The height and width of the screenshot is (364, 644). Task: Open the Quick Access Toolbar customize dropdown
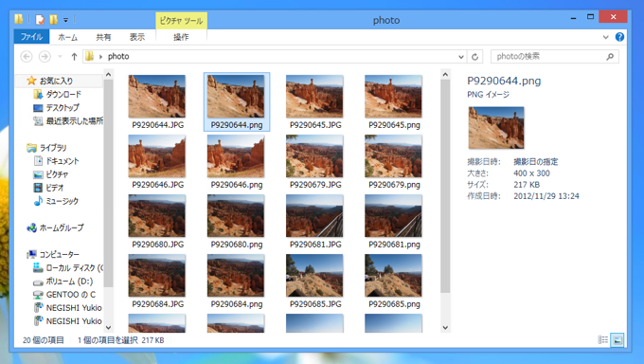tap(65, 19)
